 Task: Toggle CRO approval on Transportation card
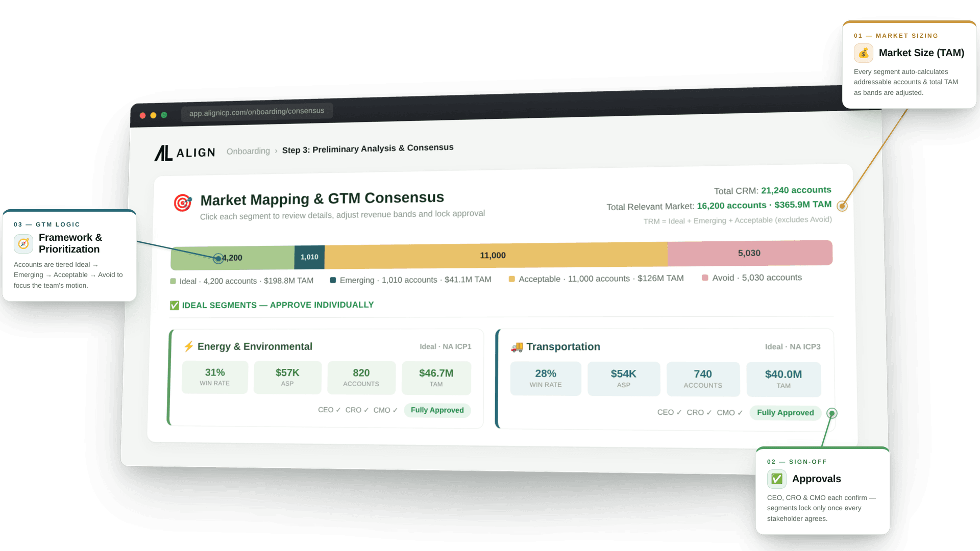699,412
